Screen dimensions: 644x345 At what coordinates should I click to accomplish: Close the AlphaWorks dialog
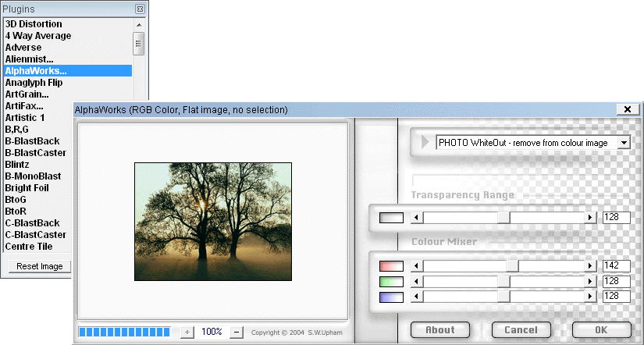628,109
